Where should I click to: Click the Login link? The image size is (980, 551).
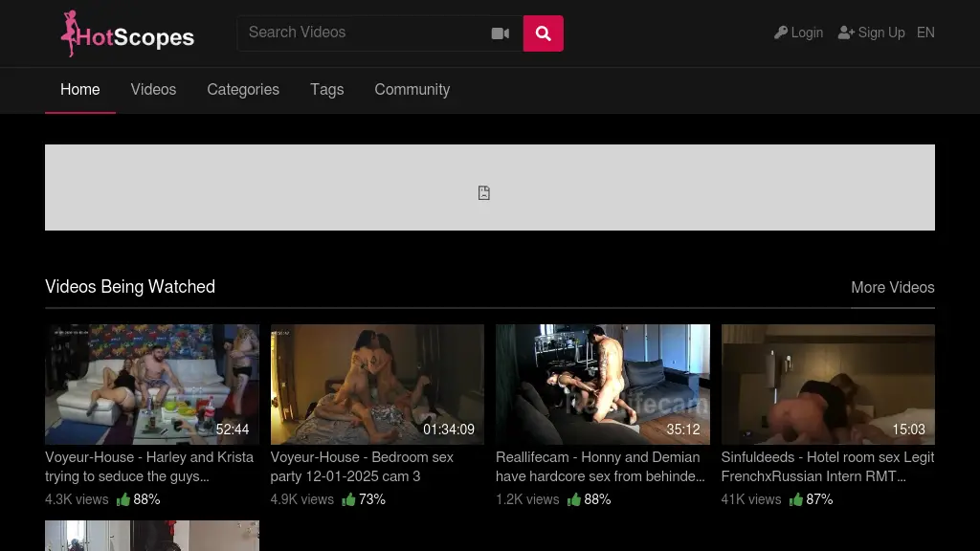click(x=807, y=33)
